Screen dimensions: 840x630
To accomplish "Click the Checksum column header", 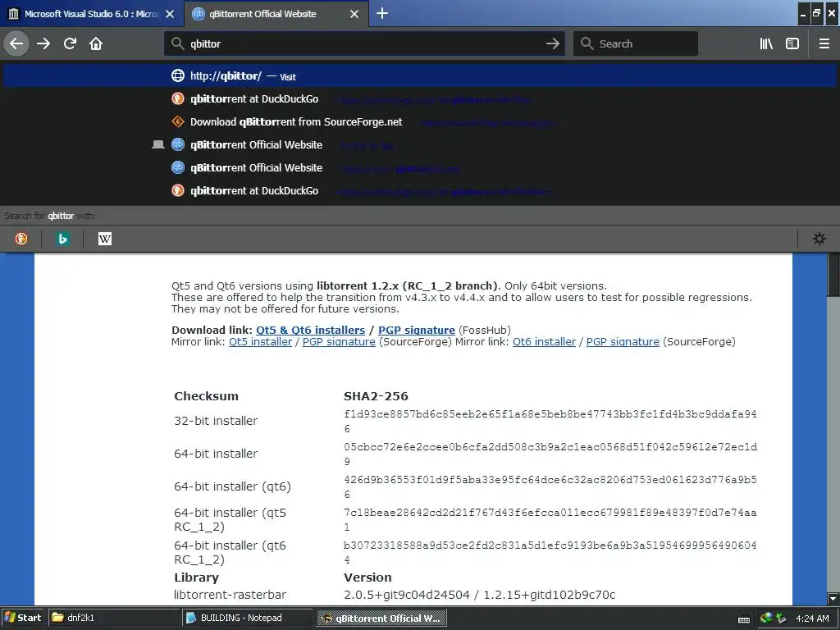I will (206, 396).
